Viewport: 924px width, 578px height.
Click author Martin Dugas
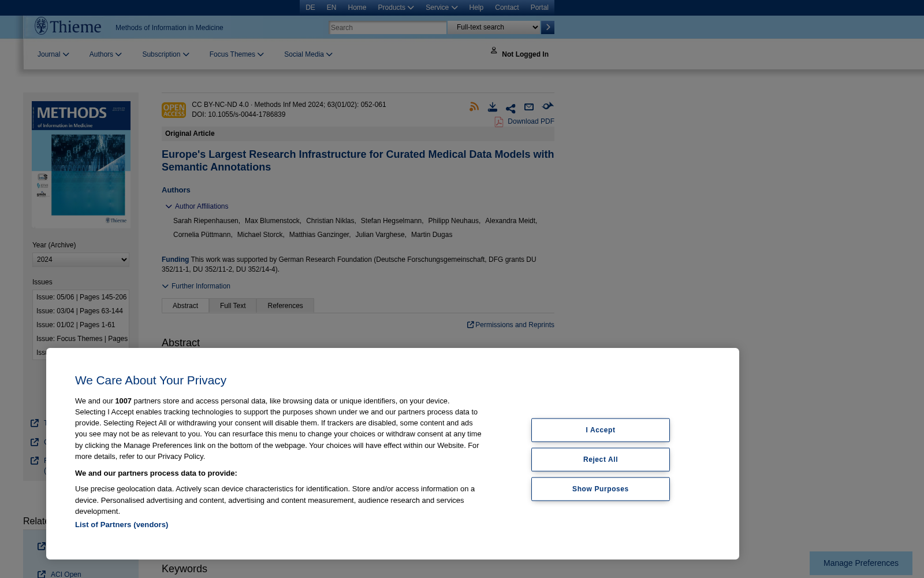[x=432, y=235]
